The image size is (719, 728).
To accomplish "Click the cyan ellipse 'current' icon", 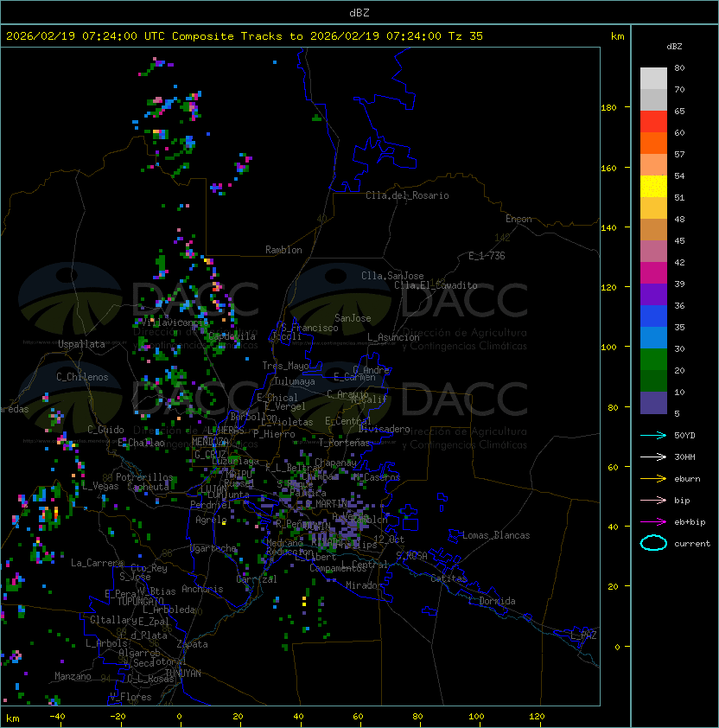I will click(x=653, y=543).
